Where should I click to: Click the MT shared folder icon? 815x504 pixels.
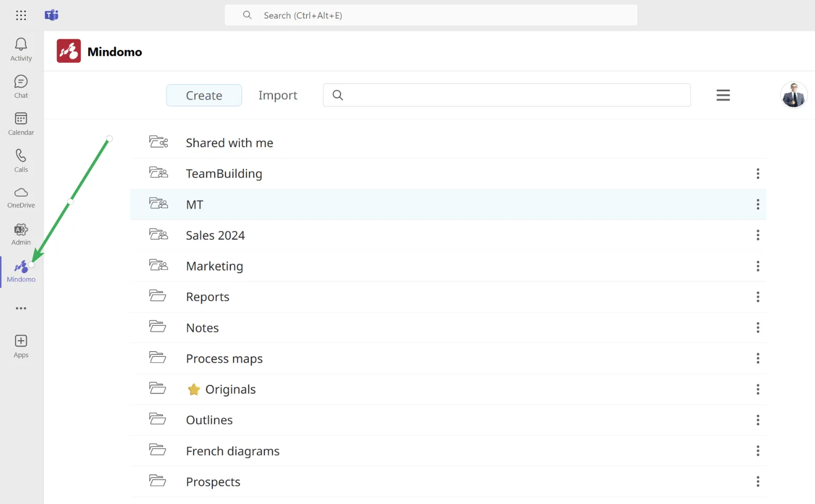point(158,203)
